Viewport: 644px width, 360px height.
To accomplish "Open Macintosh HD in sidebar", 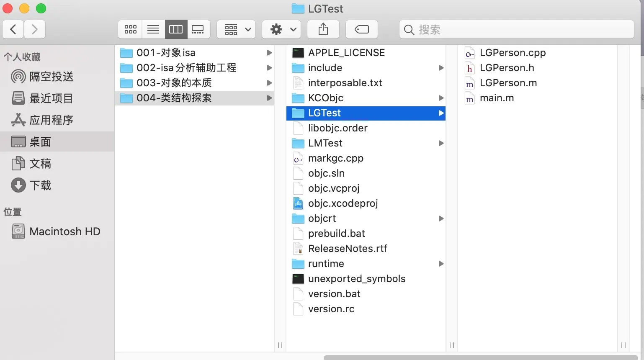I will coord(57,231).
